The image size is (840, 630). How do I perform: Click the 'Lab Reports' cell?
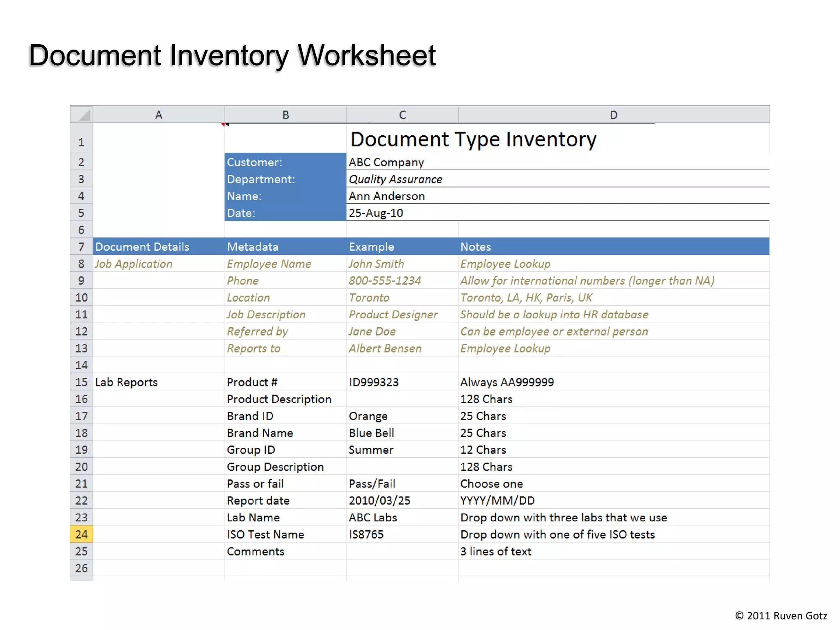tap(159, 382)
